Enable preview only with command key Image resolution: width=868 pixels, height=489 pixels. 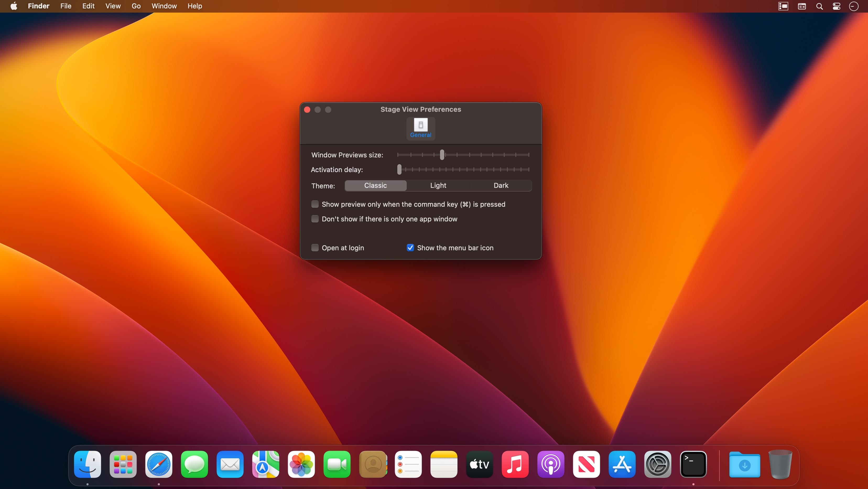[315, 204]
